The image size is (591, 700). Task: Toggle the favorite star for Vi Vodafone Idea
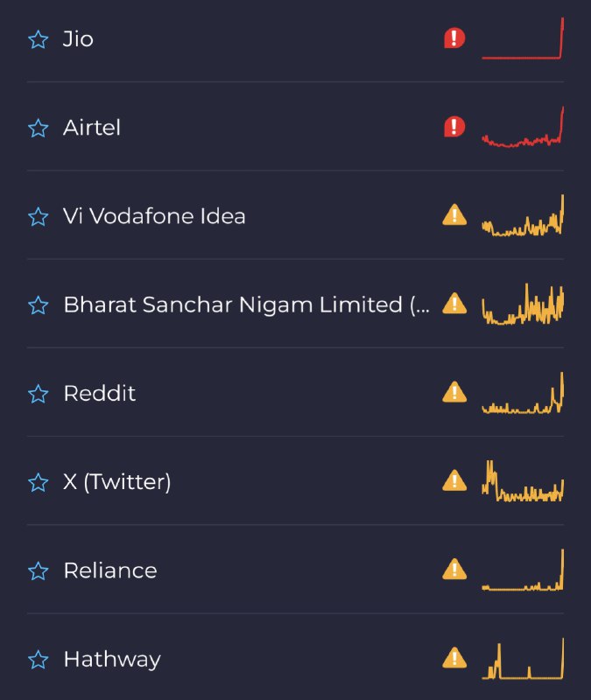click(39, 216)
